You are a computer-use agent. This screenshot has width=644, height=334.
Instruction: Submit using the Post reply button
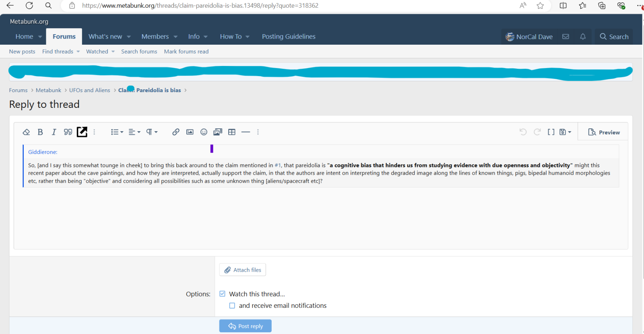click(246, 326)
